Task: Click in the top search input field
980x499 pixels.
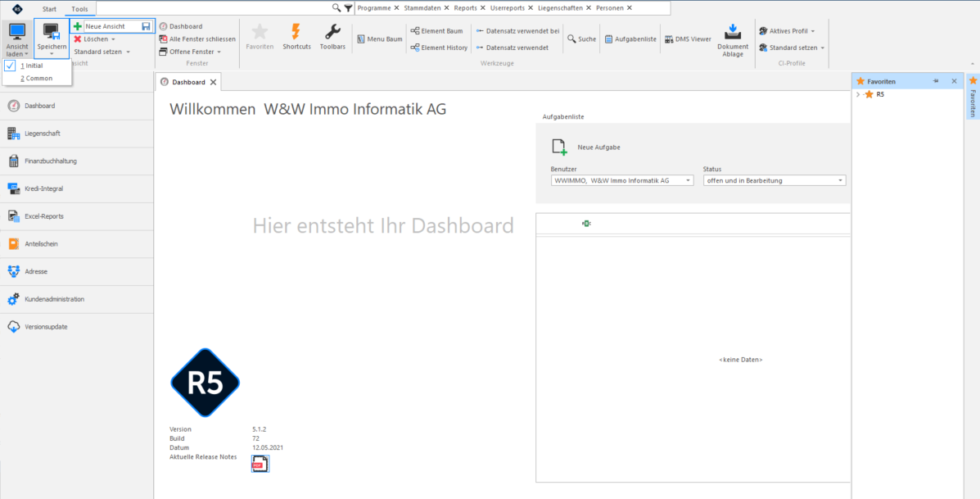Action: 214,8
